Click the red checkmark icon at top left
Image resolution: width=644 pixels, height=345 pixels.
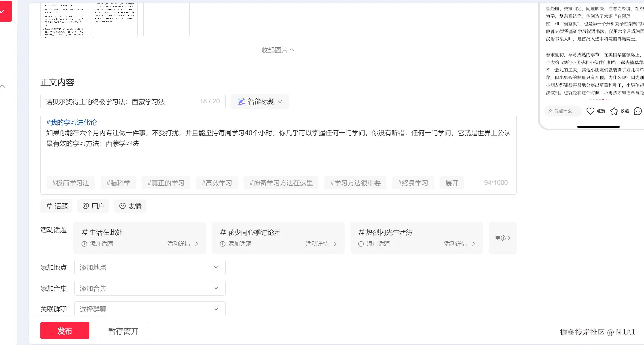3,11
